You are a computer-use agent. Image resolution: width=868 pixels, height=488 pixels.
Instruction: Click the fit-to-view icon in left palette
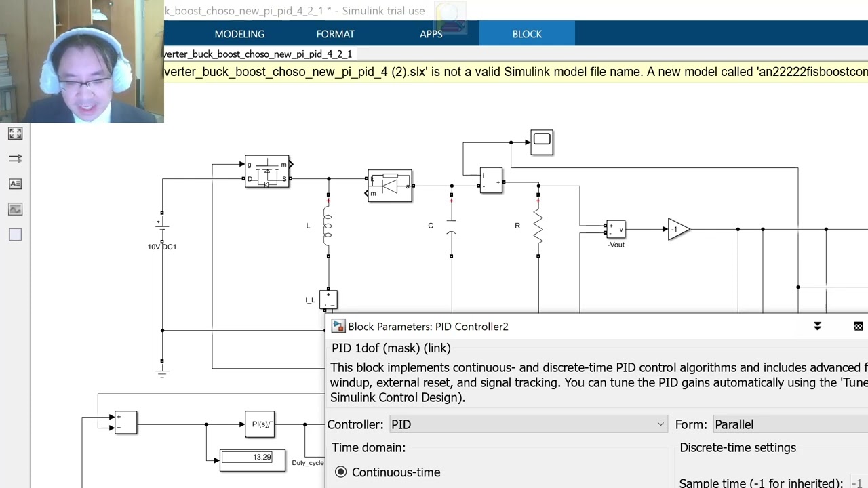(x=15, y=134)
